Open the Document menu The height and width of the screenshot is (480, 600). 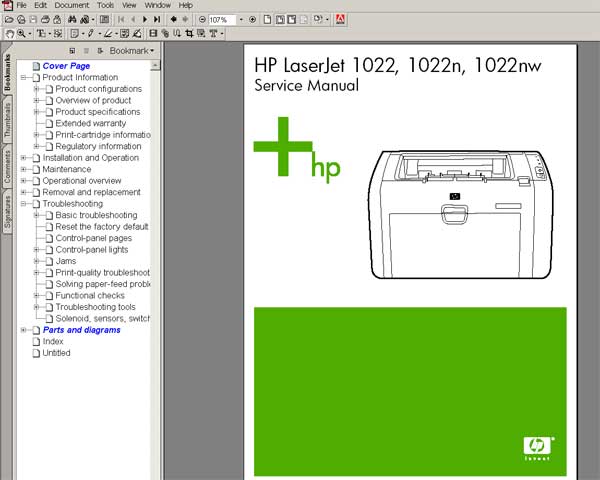click(72, 5)
